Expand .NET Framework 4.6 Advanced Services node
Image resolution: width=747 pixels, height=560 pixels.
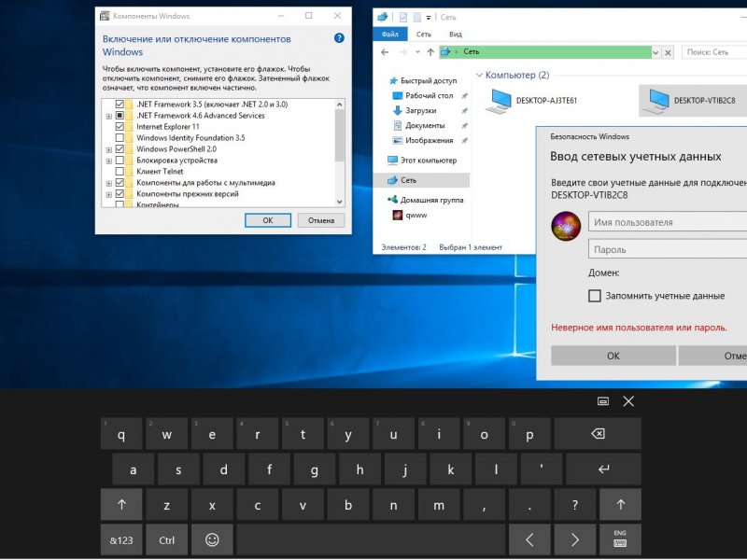109,116
